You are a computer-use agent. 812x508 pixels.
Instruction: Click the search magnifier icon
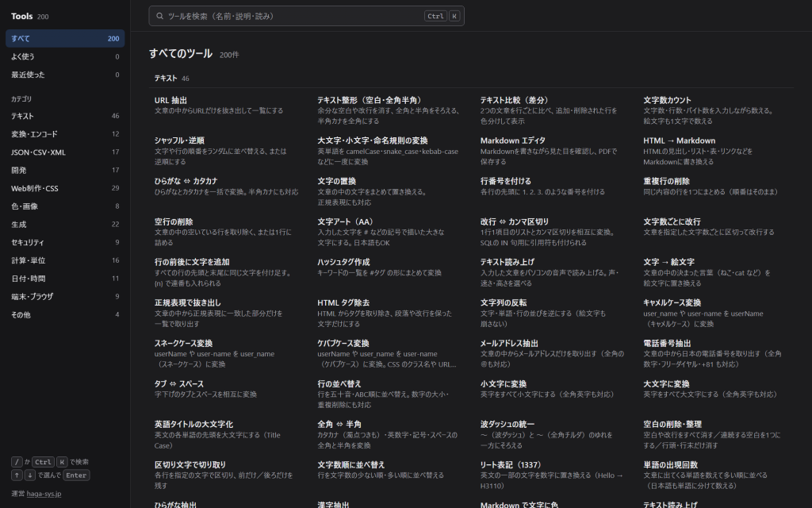pyautogui.click(x=160, y=16)
